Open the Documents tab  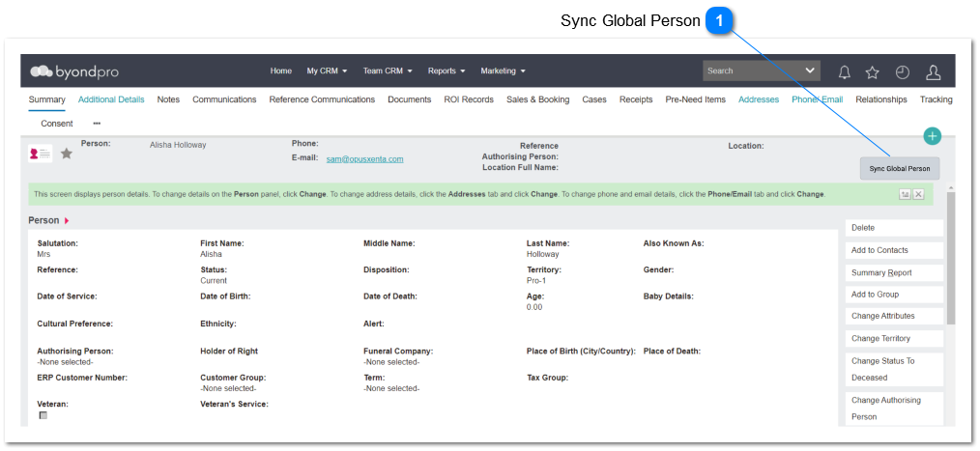pos(410,99)
